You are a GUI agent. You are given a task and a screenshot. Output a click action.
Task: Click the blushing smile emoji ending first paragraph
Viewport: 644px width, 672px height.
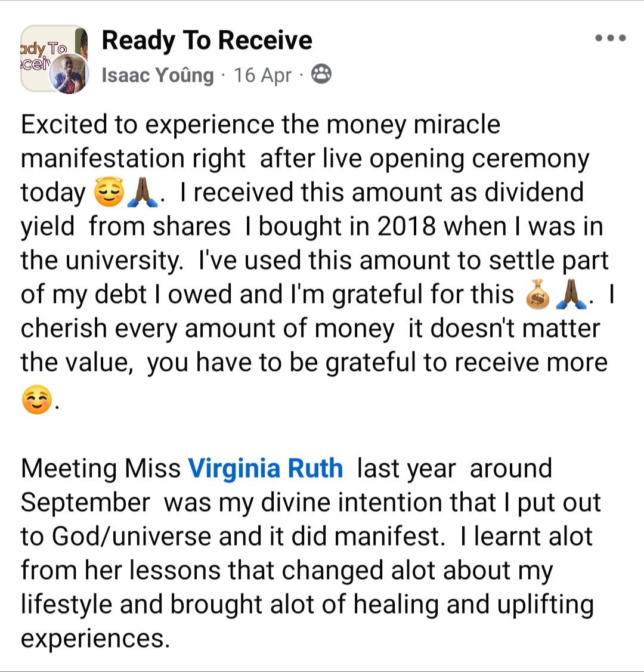tap(37, 400)
